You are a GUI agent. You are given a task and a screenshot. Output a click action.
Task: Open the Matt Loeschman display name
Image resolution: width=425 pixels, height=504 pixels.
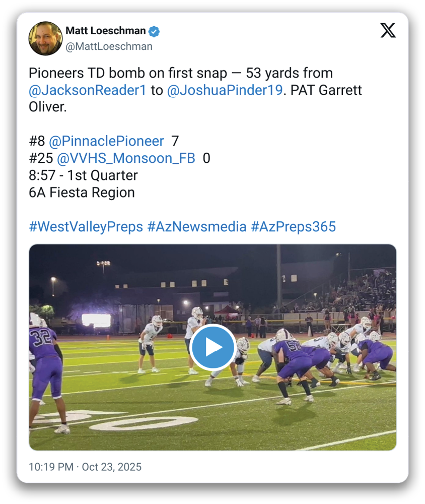coord(106,31)
